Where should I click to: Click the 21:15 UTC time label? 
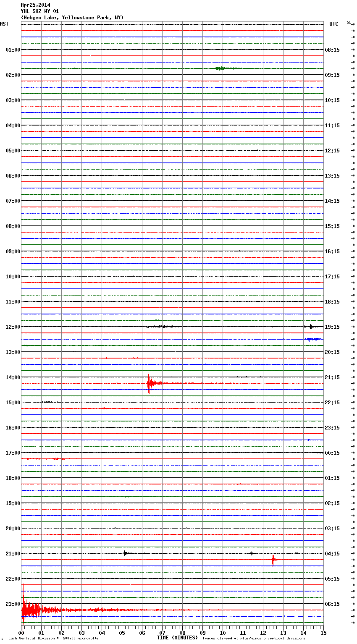pyautogui.click(x=332, y=377)
